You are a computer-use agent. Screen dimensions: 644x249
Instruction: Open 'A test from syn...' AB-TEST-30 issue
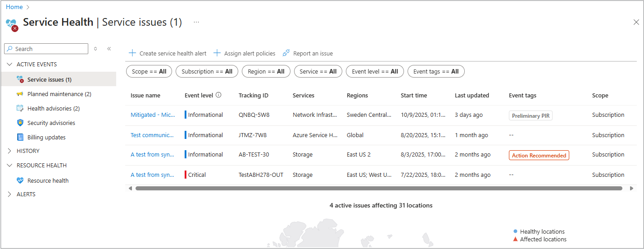pyautogui.click(x=152, y=154)
